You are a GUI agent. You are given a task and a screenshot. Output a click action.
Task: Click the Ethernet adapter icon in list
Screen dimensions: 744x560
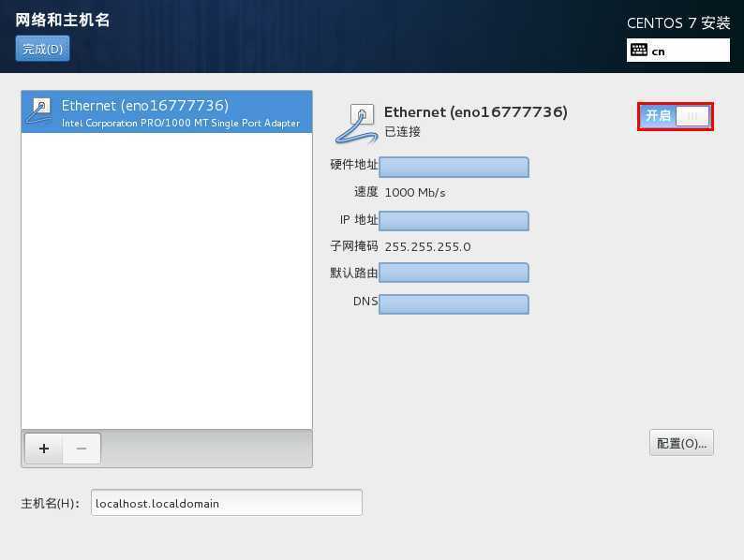[x=39, y=111]
